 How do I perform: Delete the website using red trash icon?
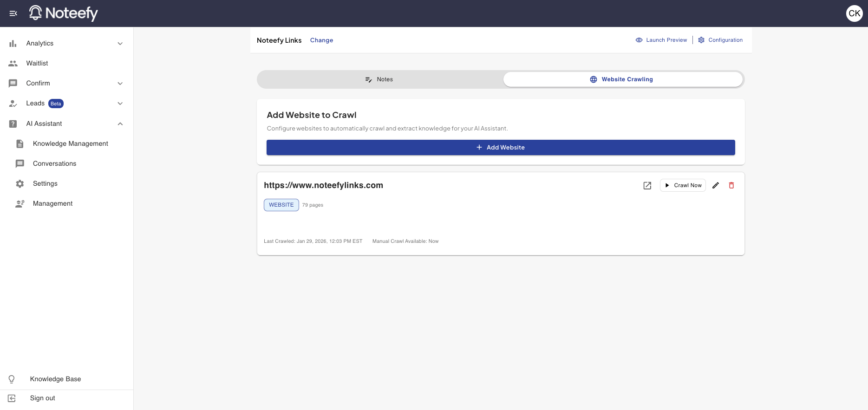pos(731,186)
